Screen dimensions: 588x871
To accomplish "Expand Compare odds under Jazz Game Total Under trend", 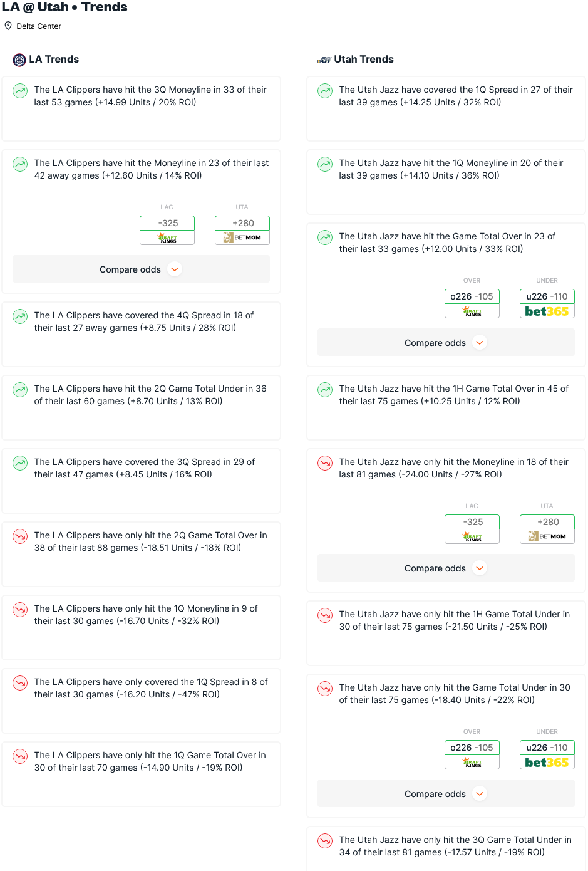I will (446, 794).
